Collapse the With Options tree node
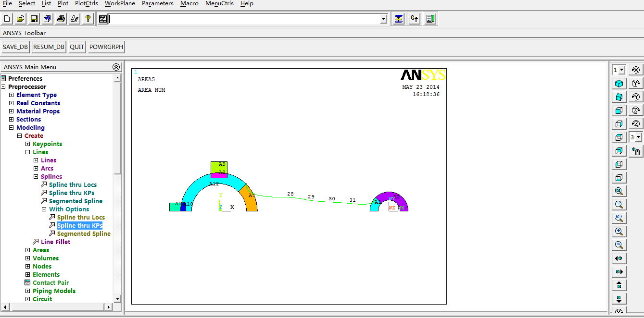644x318 pixels. (x=44, y=209)
